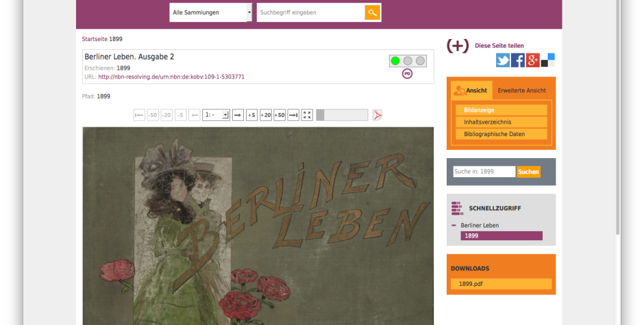Download the 1899.pdf file
Screen dimensions: 644x325
point(501,284)
